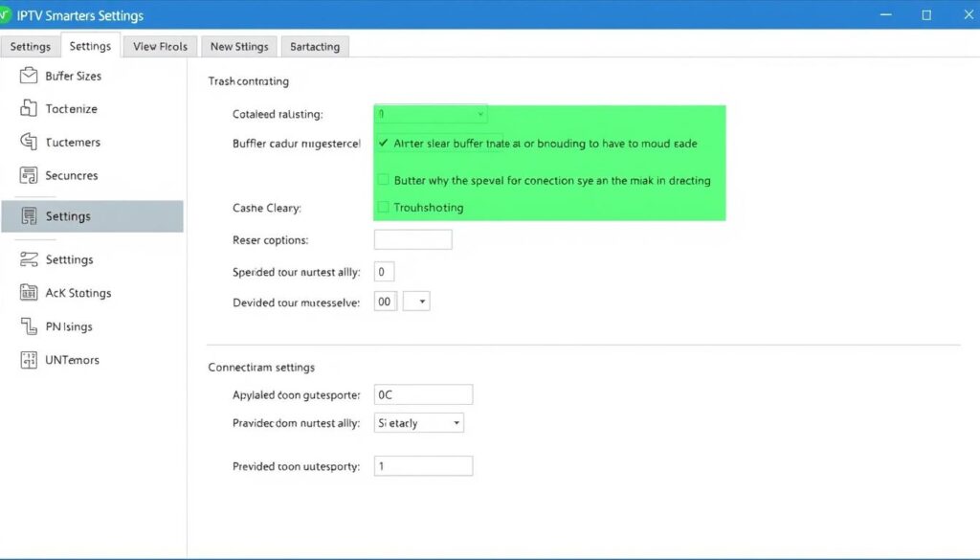Open the Cotaleed ralisting dropdown

coord(431,113)
